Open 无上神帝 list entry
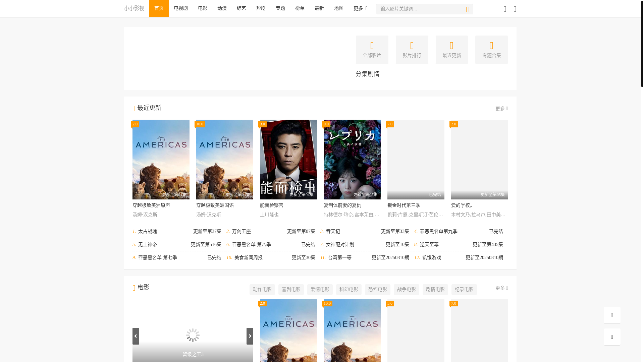644x362 pixels. pos(177,245)
